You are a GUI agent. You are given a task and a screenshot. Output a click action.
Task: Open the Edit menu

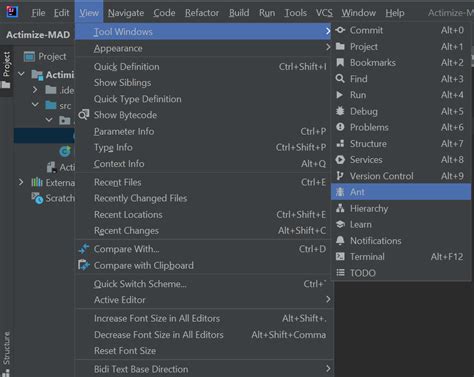61,13
